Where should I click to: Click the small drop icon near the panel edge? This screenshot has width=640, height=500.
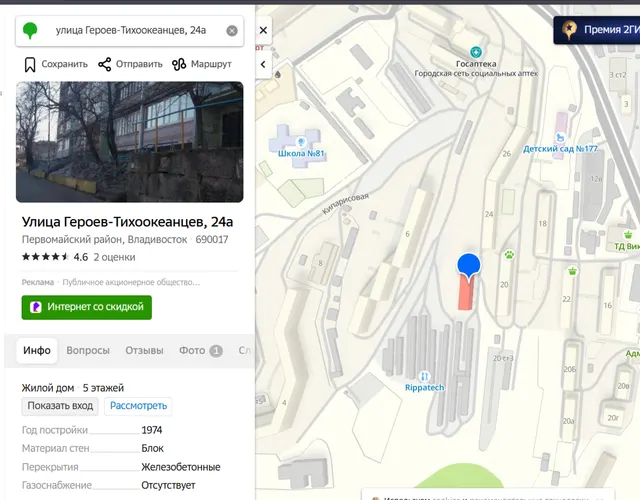pyautogui.click(x=278, y=74)
